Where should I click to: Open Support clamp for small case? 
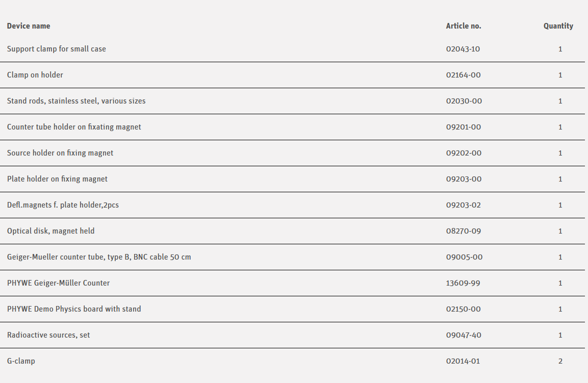[x=57, y=49]
